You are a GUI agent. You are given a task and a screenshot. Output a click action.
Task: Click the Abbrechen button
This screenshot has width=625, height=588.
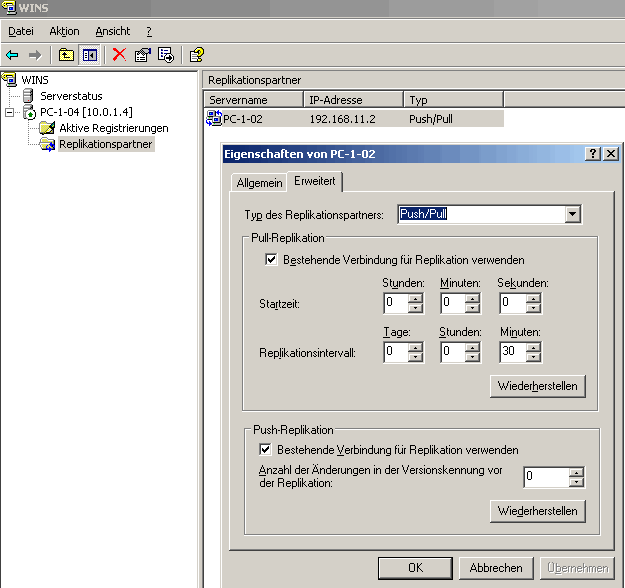pyautogui.click(x=496, y=568)
